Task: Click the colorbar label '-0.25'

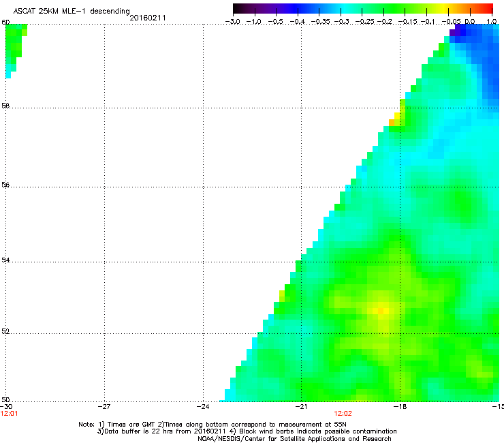Action: 365,22
